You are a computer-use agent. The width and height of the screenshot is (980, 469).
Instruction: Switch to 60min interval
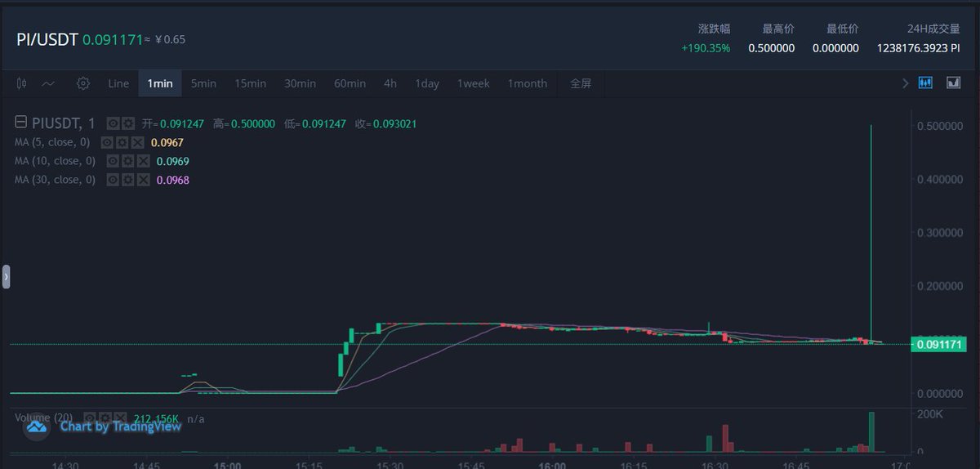pos(350,83)
